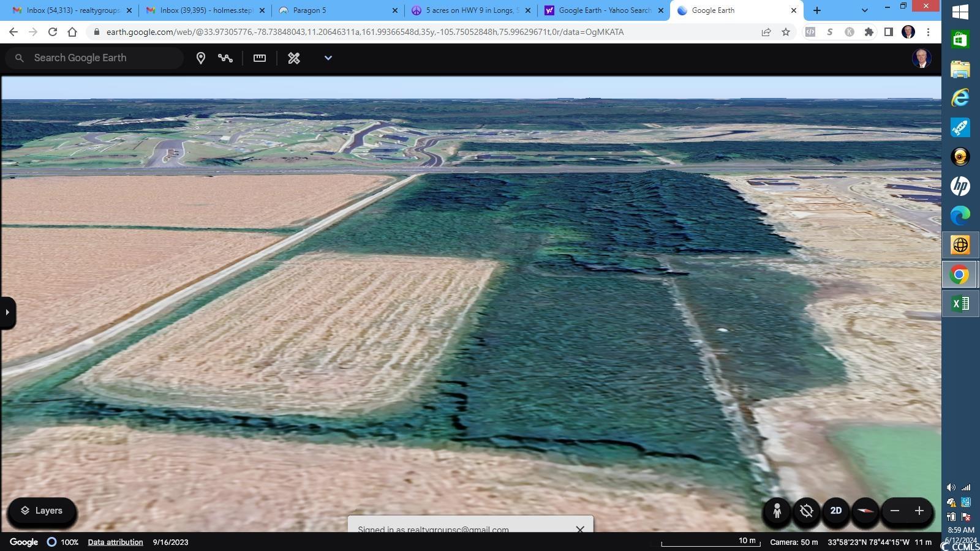Viewport: 980px width, 551px height.
Task: Open the Measure distance ruler tool
Action: [x=260, y=58]
